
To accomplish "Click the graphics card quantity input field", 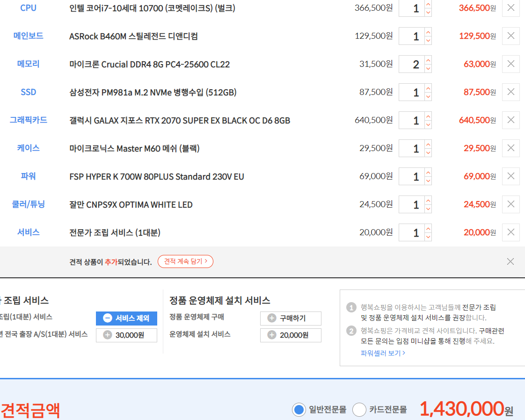I will (411, 120).
